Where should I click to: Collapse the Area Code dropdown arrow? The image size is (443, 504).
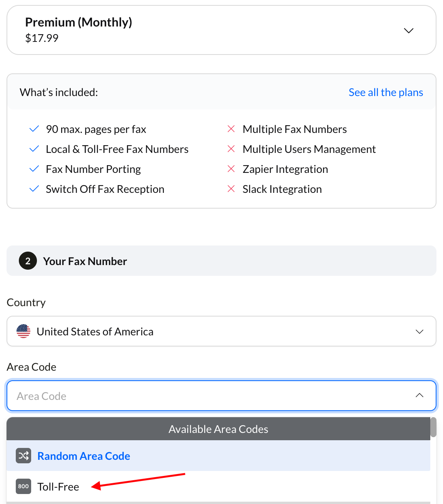click(420, 396)
